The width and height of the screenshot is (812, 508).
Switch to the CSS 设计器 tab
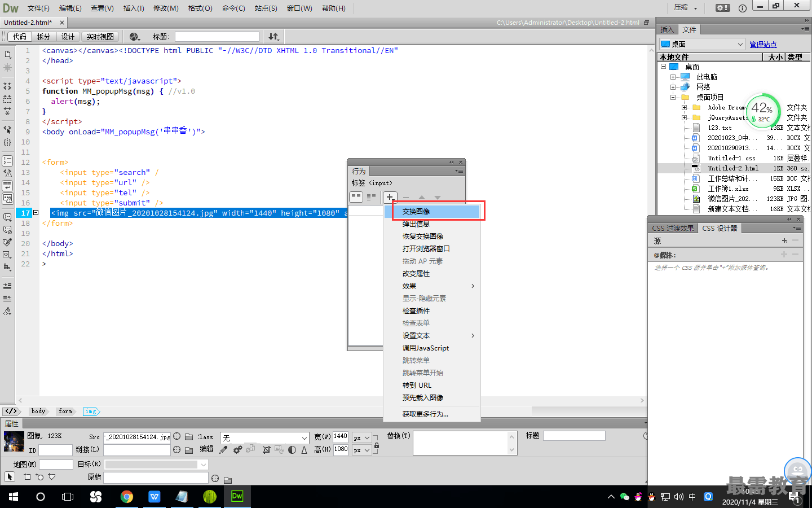pos(720,229)
